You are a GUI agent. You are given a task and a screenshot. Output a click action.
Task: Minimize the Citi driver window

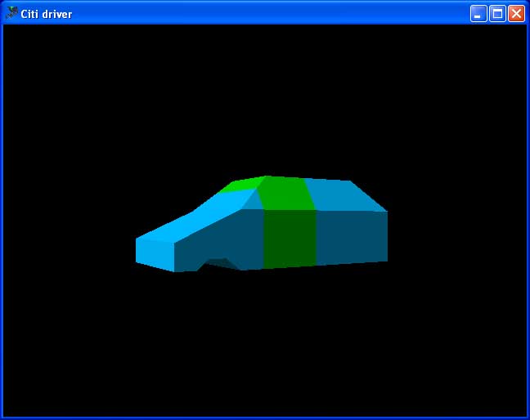478,13
